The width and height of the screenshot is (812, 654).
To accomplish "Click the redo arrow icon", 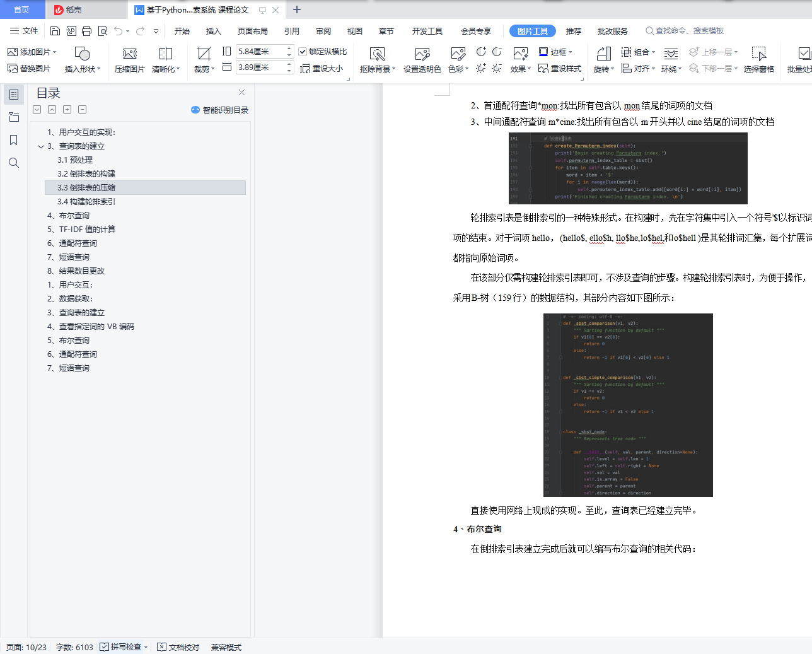I will (x=140, y=31).
